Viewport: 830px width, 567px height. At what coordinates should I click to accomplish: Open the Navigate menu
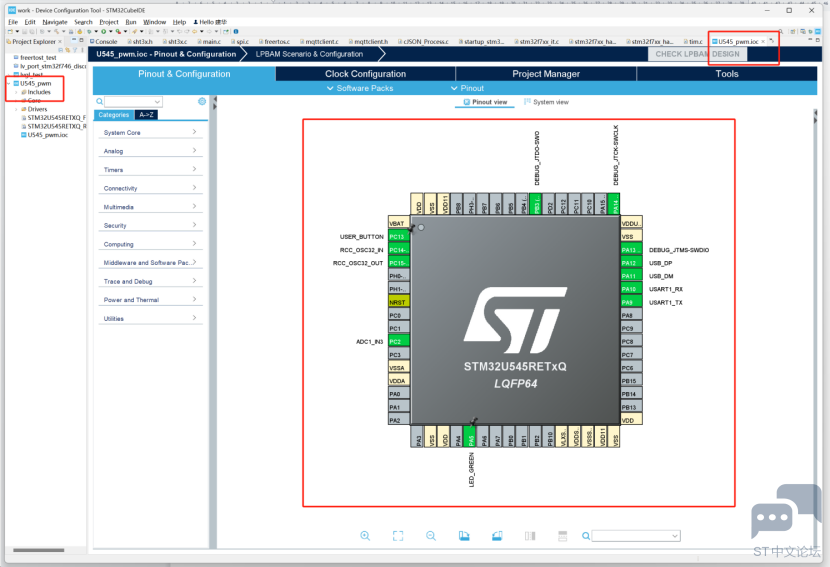point(55,22)
